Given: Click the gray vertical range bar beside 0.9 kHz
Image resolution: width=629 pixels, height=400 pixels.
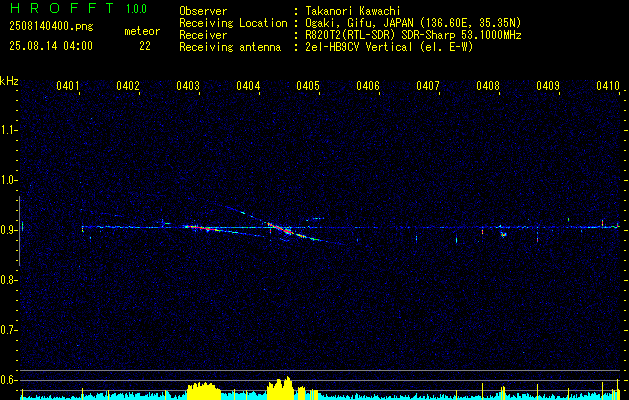Looking at the screenshot, I should point(19,231).
